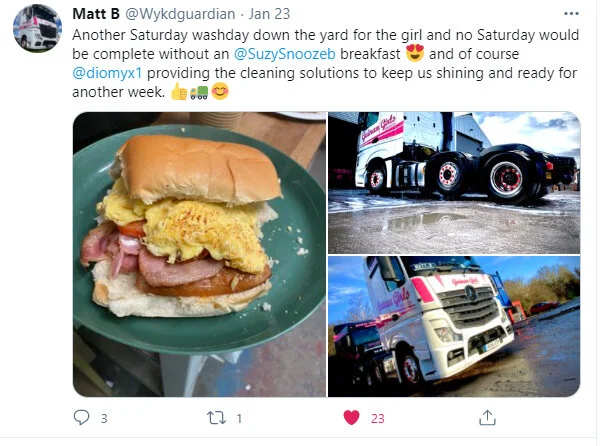Open the white Mercedes truck front photo
Image resolution: width=603 pixels, height=446 pixels.
coord(454,326)
